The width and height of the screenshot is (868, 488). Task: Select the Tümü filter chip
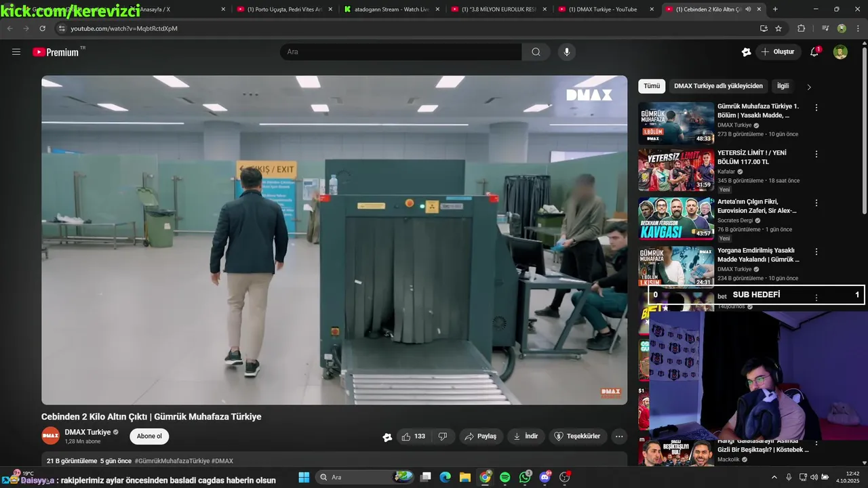pos(652,86)
